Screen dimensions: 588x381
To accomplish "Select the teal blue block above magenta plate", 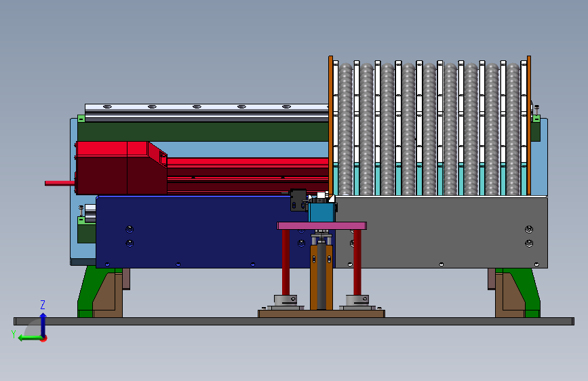I will coord(321,212).
